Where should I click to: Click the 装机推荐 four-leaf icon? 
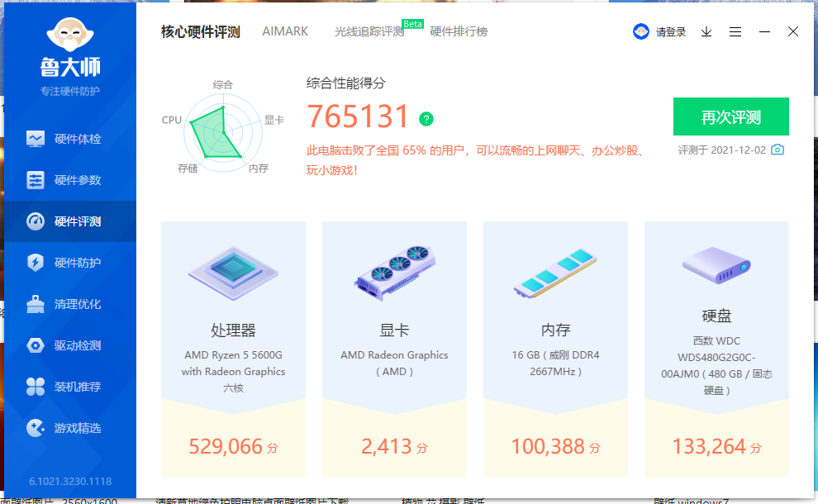[36, 386]
